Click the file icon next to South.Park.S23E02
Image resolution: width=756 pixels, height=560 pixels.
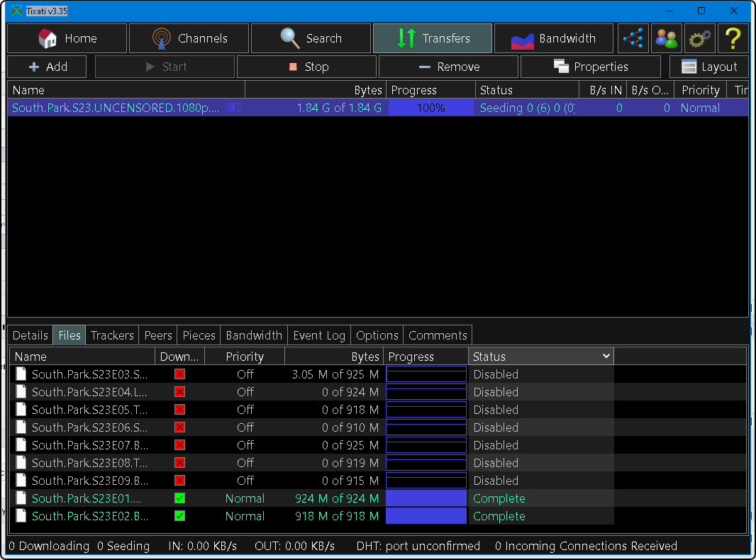point(21,516)
